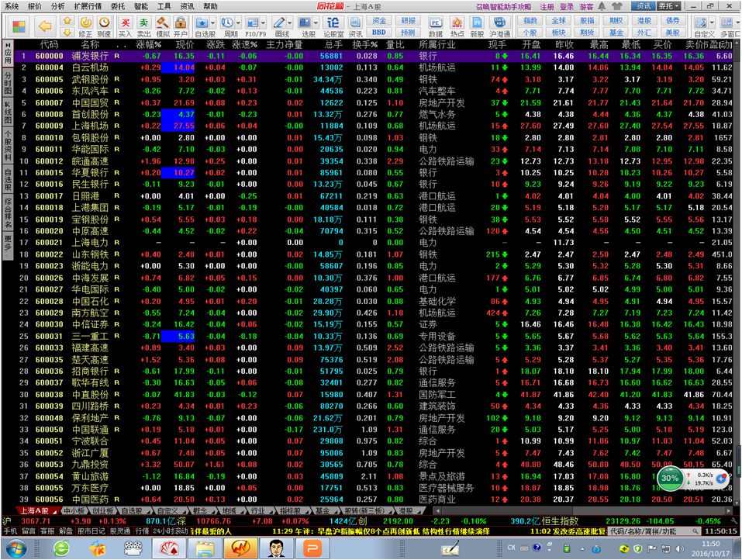Viewport: 742px width, 560px height.
Task: Open the 扩展行情 menu
Action: [88, 6]
